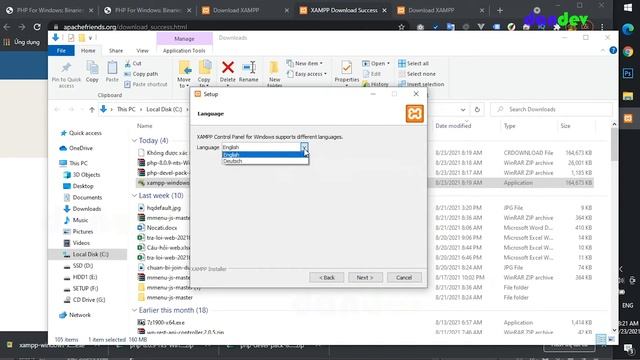Click the Paste icon in Clipboard group
This screenshot has width=640, height=360.
click(x=112, y=68)
